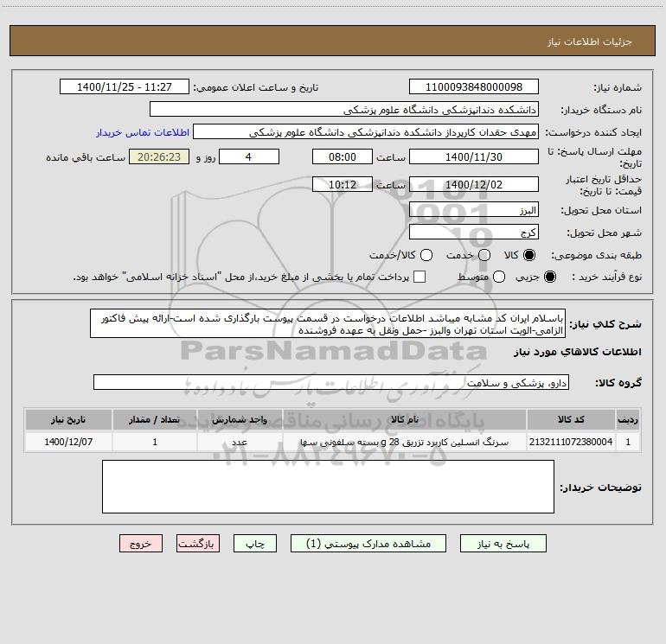Click the general need description text box

coord(328,324)
